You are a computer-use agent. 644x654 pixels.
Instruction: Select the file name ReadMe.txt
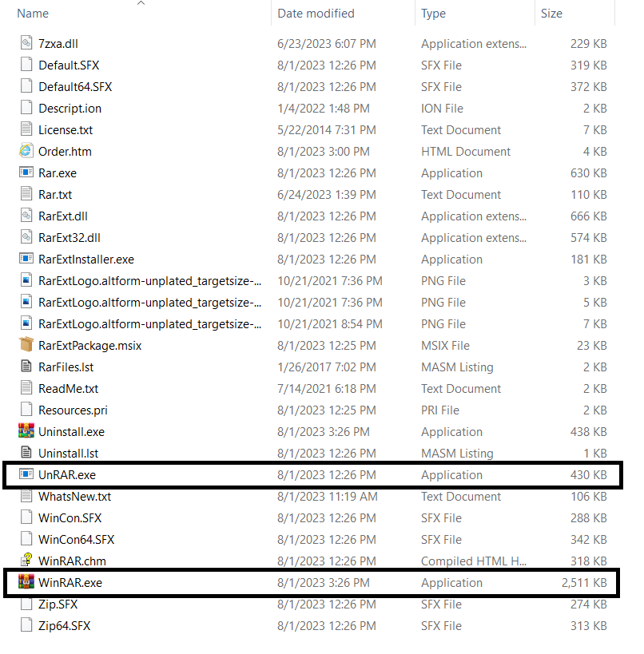pos(68,389)
